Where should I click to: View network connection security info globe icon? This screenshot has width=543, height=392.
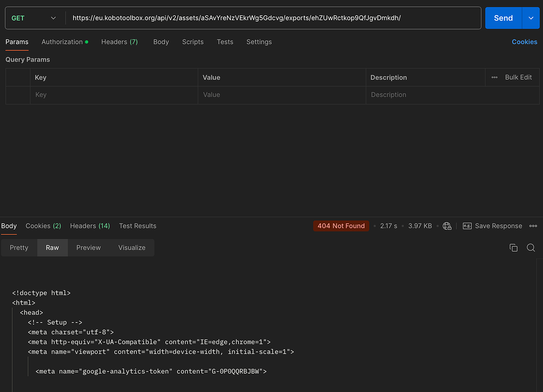pos(446,226)
